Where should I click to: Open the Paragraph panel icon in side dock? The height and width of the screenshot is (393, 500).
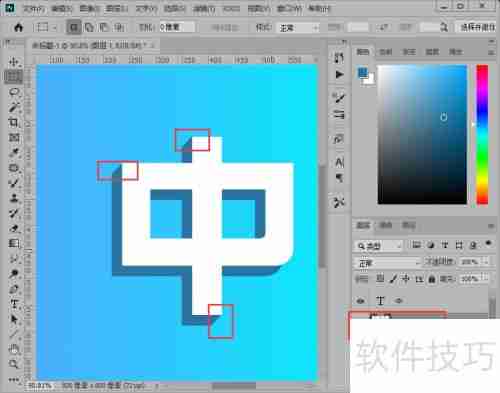click(x=339, y=178)
